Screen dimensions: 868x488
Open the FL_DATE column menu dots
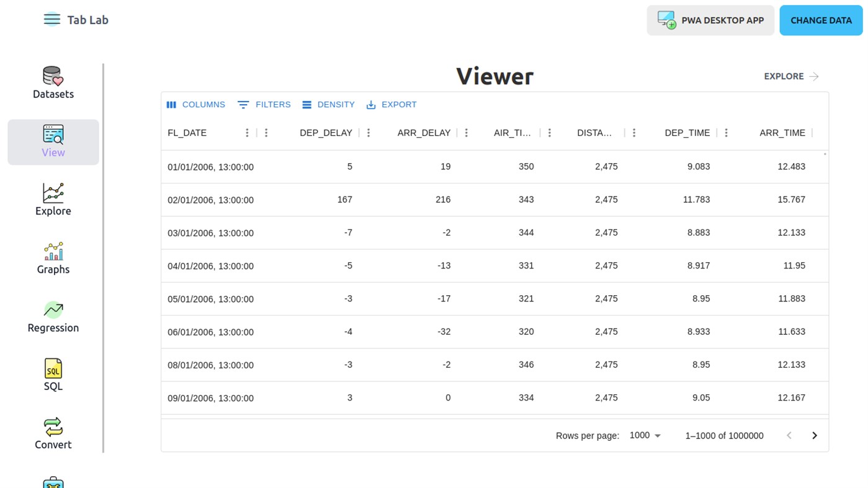click(247, 133)
